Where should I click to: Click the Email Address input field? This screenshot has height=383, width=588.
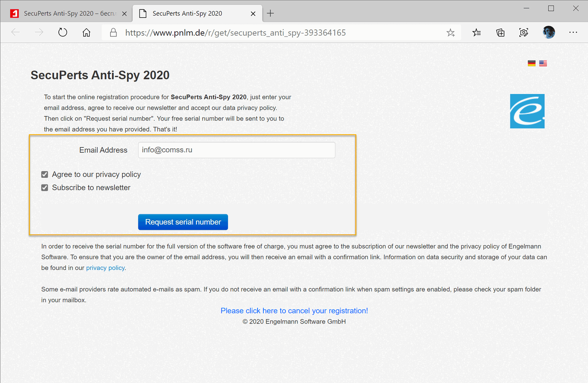236,150
